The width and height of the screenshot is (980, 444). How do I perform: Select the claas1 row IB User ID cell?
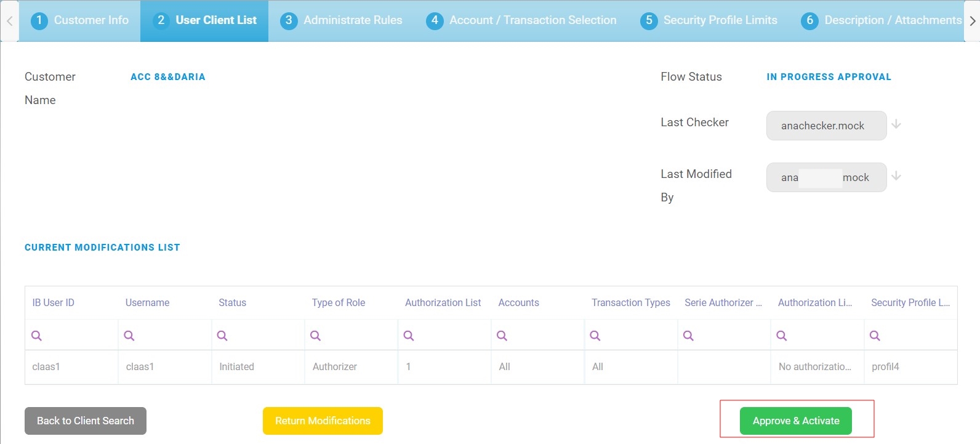coord(46,366)
